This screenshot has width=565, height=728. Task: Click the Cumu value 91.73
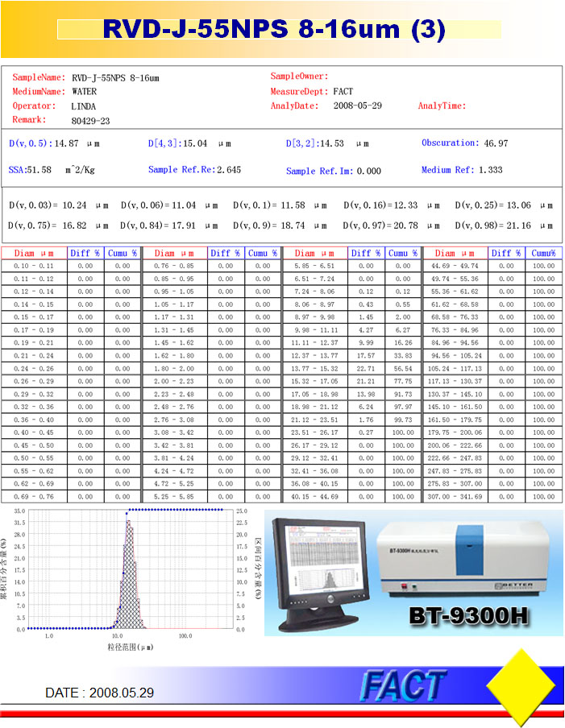403,394
